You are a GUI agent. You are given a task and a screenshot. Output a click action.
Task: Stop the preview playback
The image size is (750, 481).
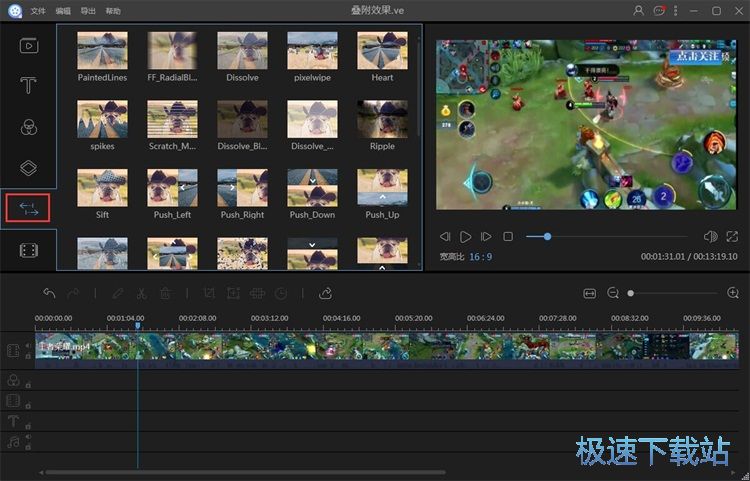pos(508,237)
